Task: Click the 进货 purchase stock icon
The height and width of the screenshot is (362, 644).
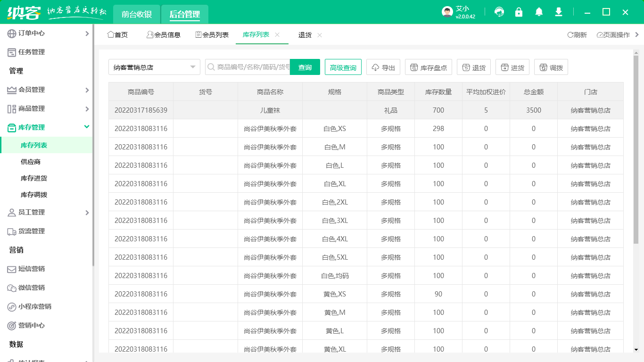Action: pyautogui.click(x=512, y=66)
